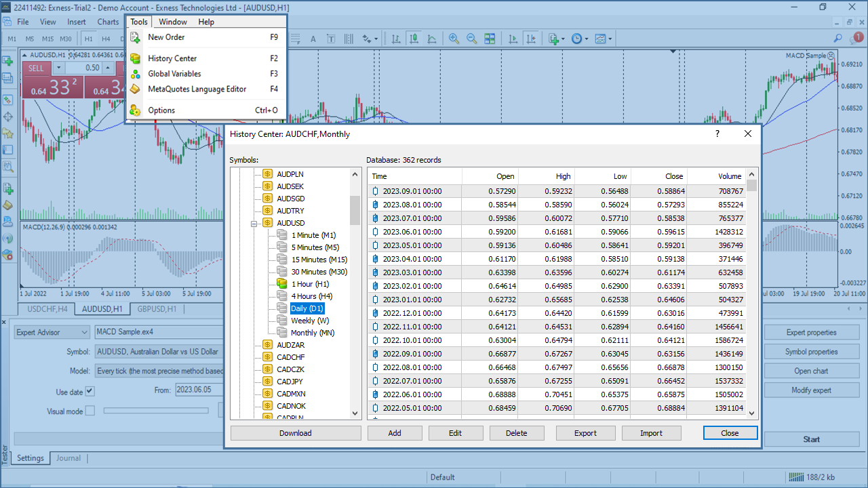Select the candlestick chart type icon
Image resolution: width=868 pixels, height=488 pixels.
point(413,39)
